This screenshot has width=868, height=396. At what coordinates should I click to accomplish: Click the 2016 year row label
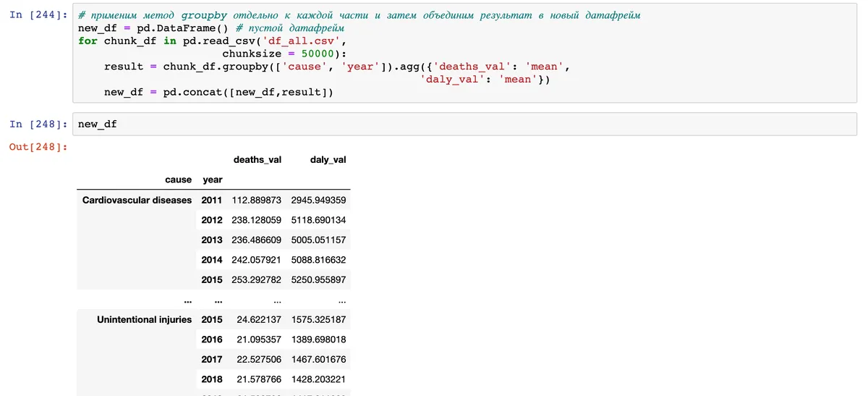click(x=211, y=339)
